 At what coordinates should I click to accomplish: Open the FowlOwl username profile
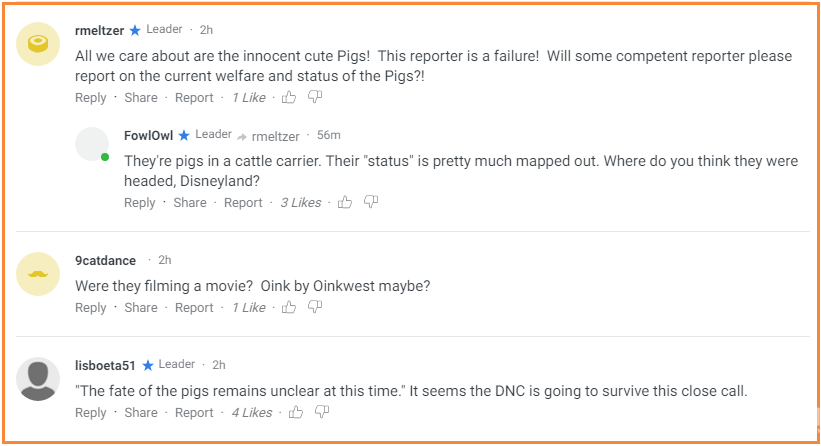148,135
